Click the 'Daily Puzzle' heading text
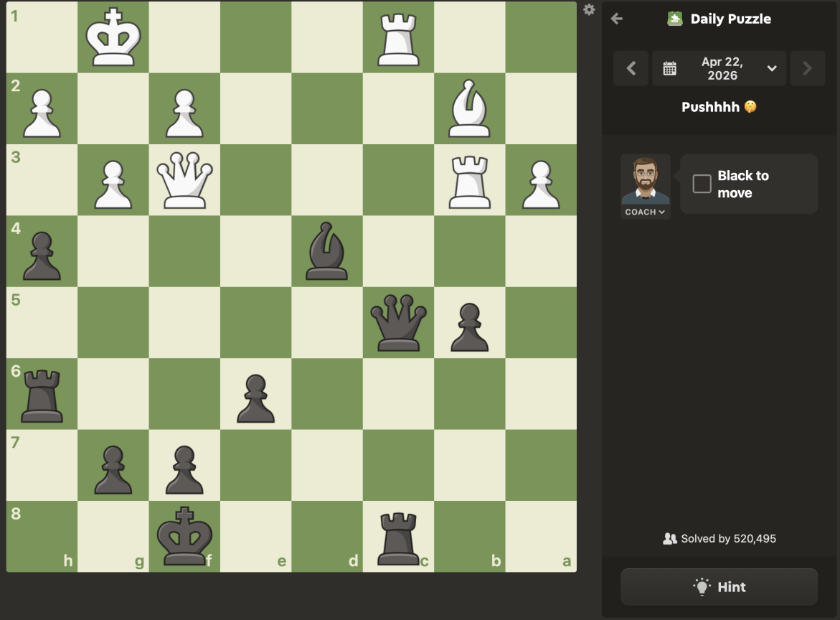 point(731,19)
